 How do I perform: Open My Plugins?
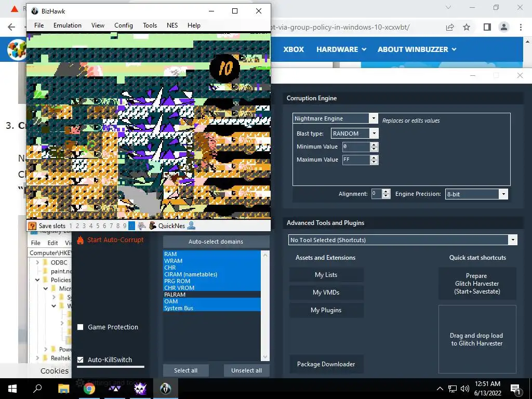(x=326, y=310)
